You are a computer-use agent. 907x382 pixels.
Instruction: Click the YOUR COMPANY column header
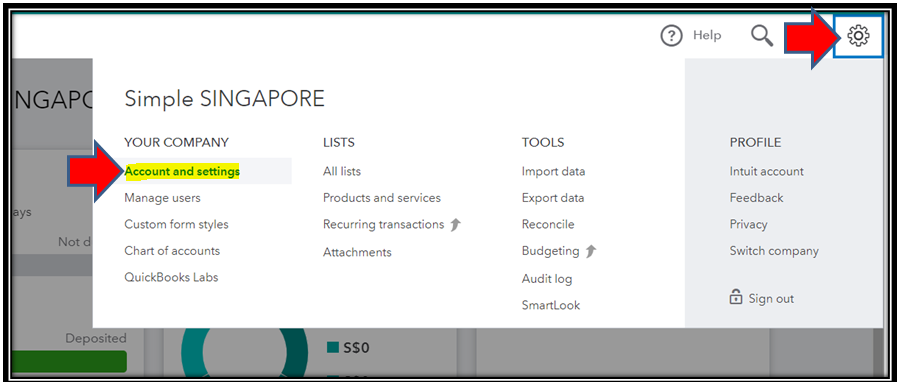tap(176, 142)
